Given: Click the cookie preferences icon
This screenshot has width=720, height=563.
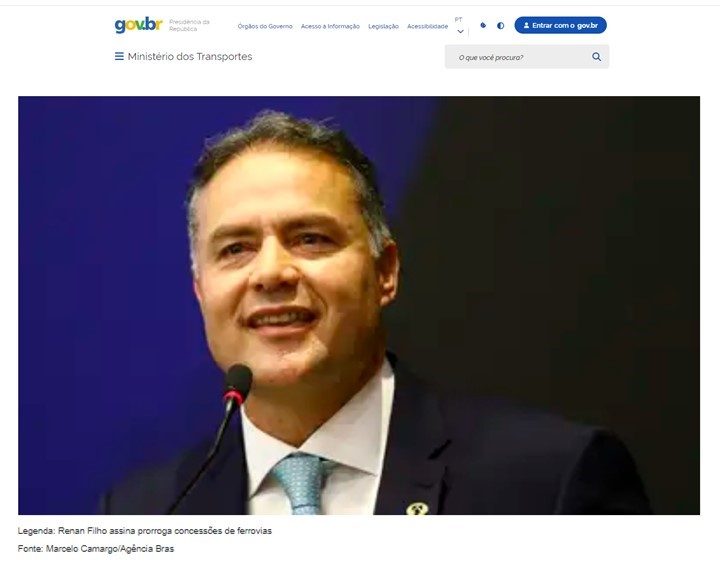Looking at the screenshot, I should click(483, 25).
